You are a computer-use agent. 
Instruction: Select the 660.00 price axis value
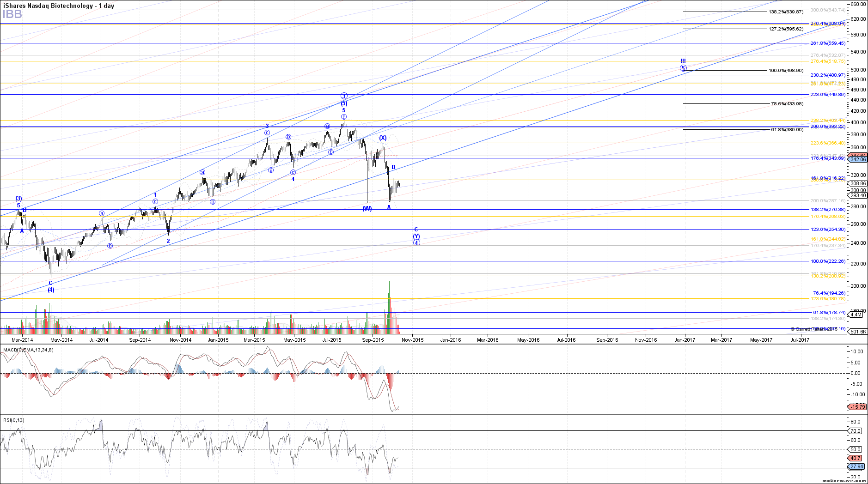(858, 4)
